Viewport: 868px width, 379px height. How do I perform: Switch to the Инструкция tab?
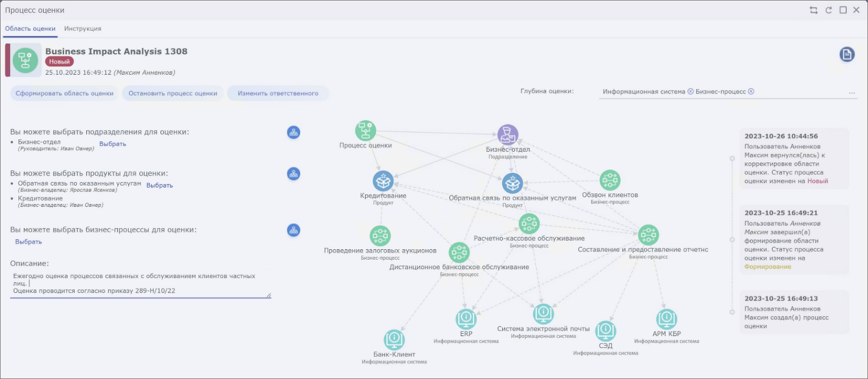[83, 28]
